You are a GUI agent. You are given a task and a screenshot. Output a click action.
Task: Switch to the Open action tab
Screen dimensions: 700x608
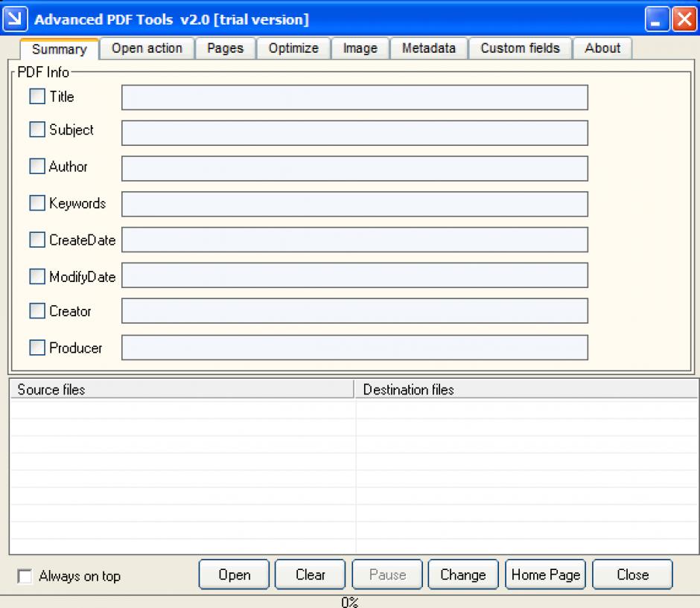point(147,48)
